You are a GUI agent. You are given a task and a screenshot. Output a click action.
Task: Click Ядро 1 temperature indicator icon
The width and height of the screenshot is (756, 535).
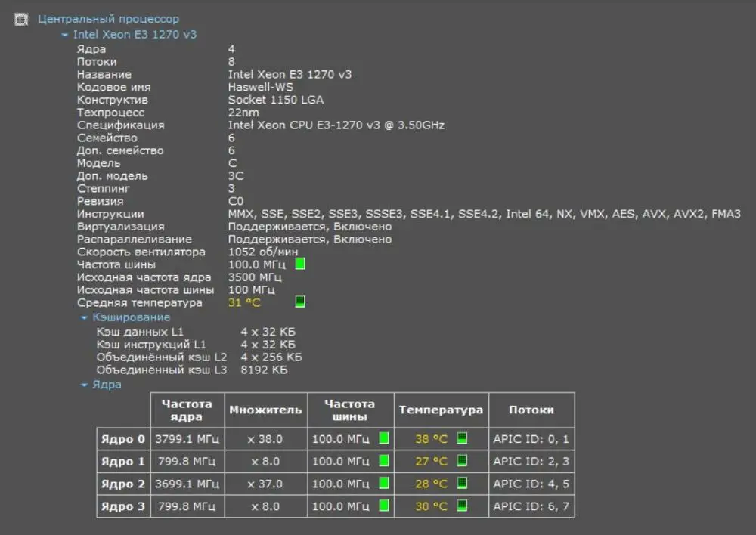pos(461,461)
